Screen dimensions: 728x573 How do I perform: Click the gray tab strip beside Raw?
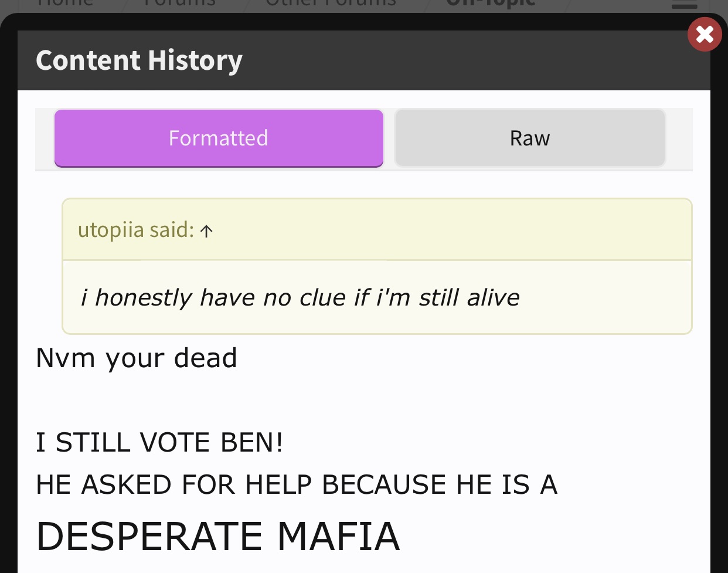point(679,138)
